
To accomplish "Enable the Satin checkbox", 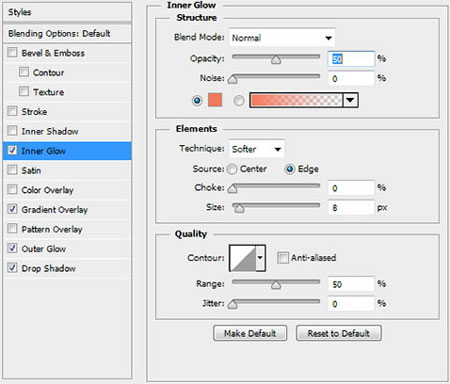I will [12, 170].
